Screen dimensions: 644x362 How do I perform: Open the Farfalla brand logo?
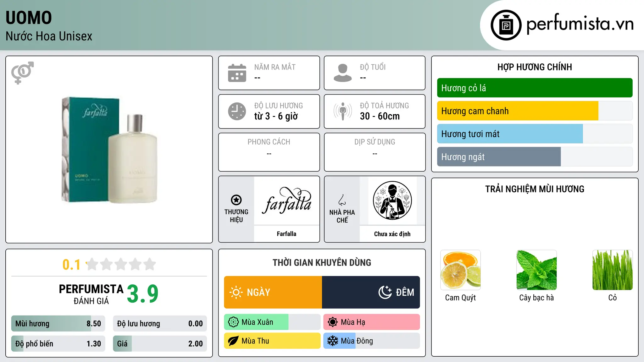[x=286, y=200]
